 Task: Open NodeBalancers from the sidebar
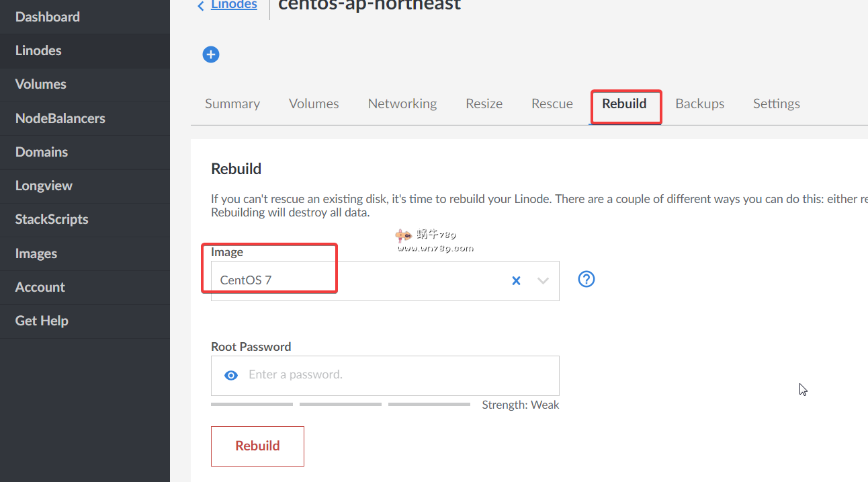click(60, 118)
